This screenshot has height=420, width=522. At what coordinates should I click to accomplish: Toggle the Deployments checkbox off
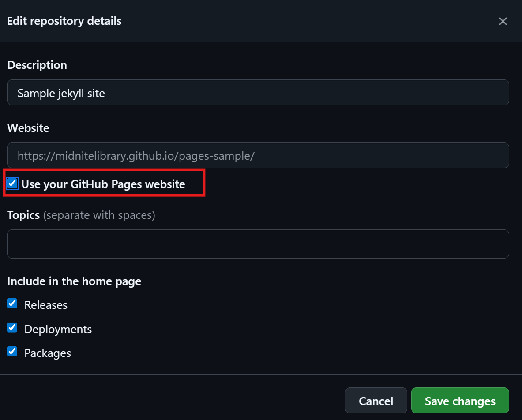[x=12, y=327]
